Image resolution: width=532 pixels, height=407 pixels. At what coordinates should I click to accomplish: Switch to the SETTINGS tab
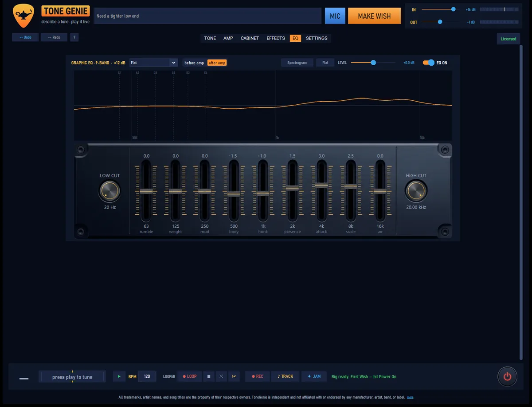pyautogui.click(x=317, y=38)
